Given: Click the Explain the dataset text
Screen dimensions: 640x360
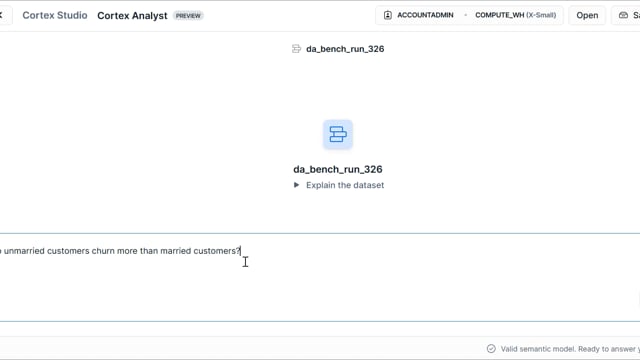Looking at the screenshot, I should coord(345,185).
